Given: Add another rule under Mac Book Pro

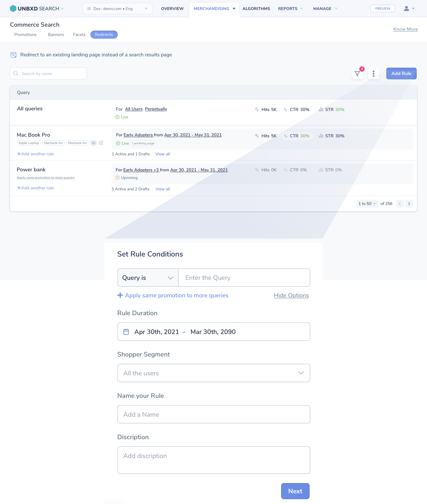Looking at the screenshot, I should [35, 154].
